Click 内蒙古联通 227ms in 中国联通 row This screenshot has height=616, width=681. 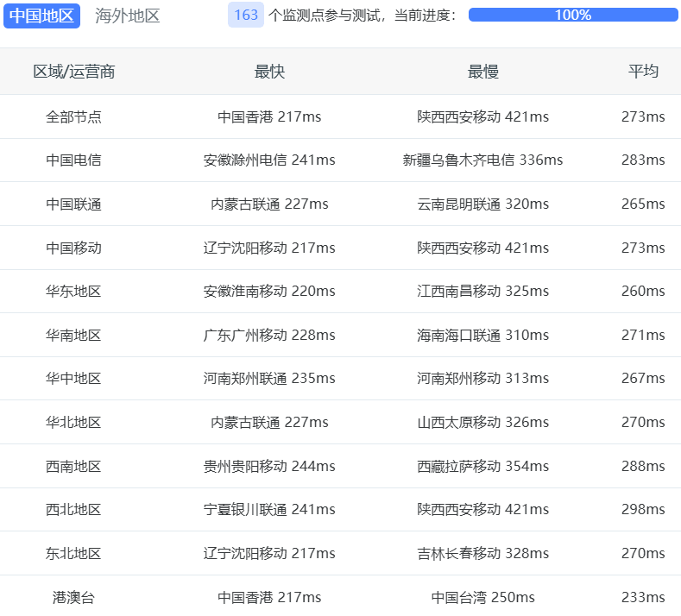(269, 204)
